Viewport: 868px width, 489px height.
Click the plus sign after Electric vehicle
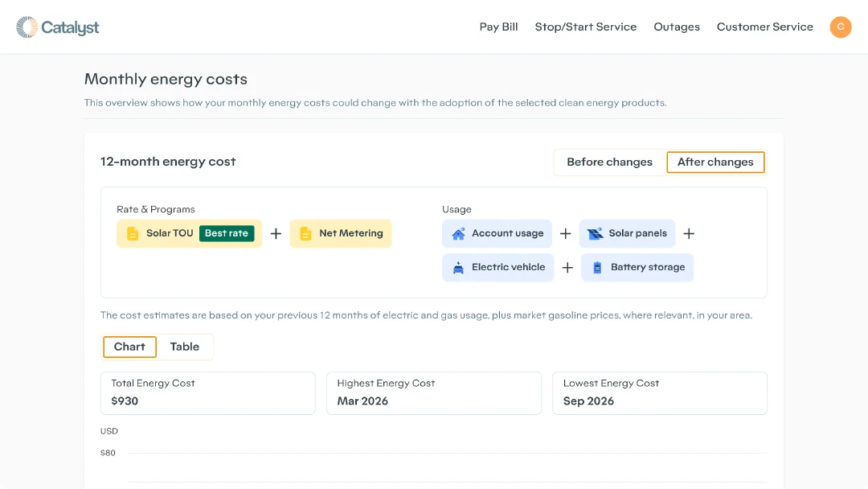(x=567, y=268)
